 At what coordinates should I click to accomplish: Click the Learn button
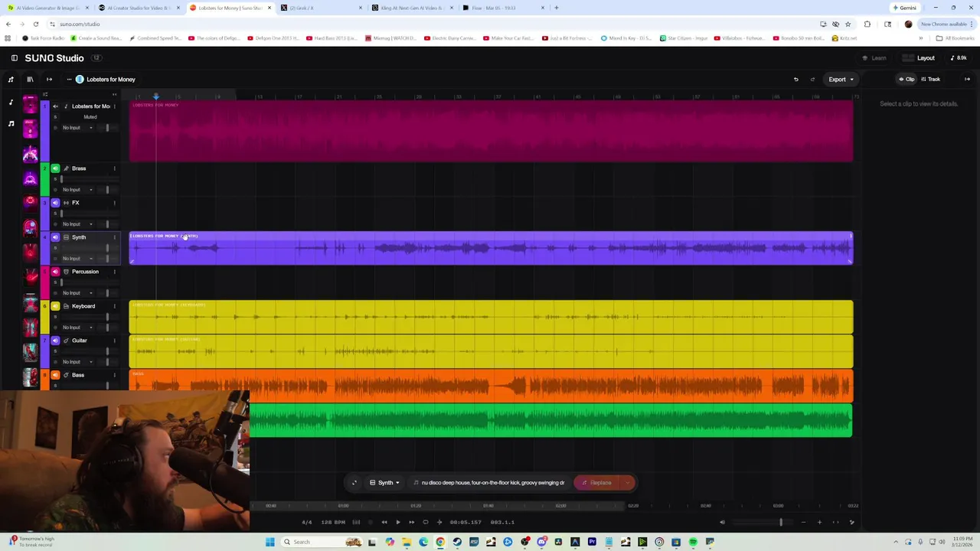pos(874,58)
